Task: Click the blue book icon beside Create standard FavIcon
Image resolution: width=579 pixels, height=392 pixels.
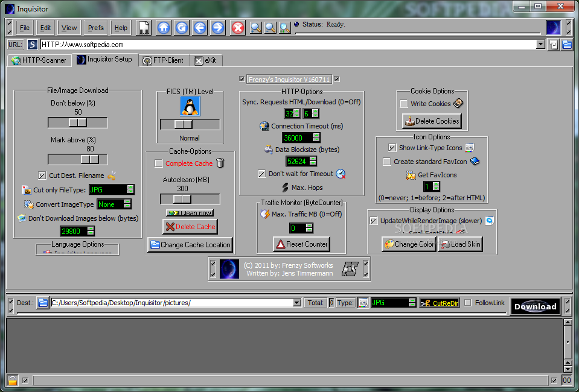Action: 475,161
